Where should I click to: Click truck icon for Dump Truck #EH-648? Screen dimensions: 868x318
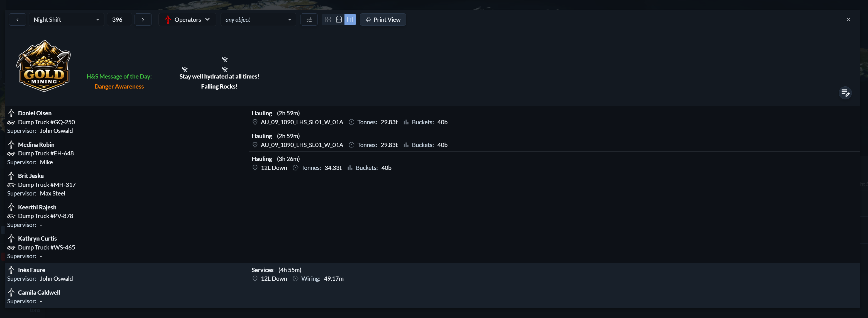pos(11,154)
